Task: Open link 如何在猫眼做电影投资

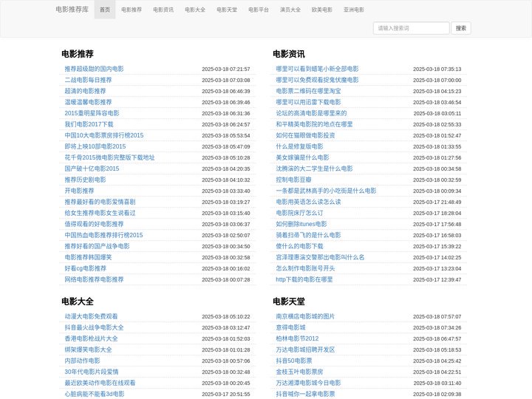Action: tap(305, 135)
